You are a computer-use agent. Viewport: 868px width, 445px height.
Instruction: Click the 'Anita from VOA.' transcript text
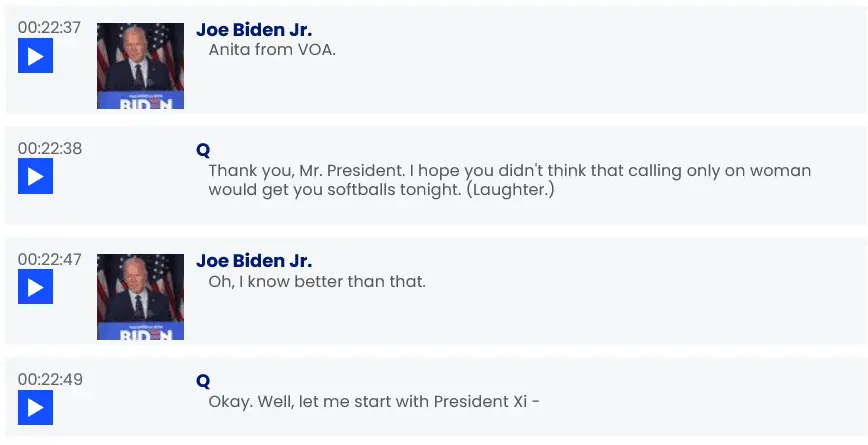(272, 50)
